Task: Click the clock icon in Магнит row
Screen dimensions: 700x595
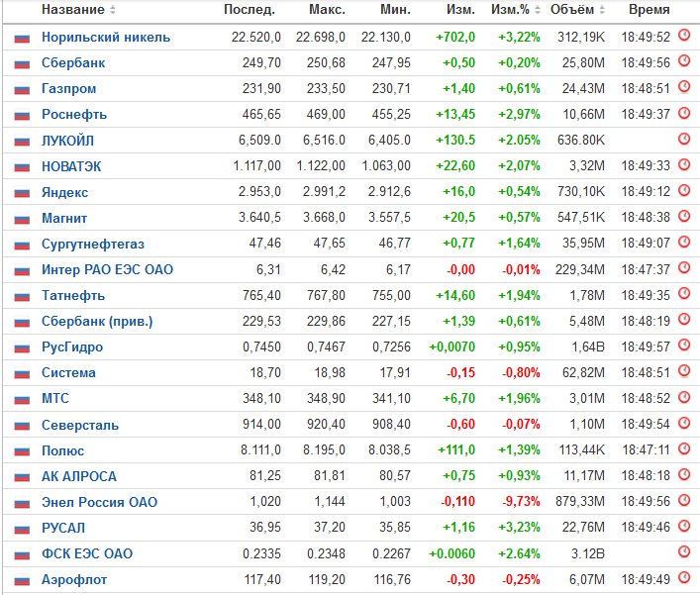Action: point(684,216)
